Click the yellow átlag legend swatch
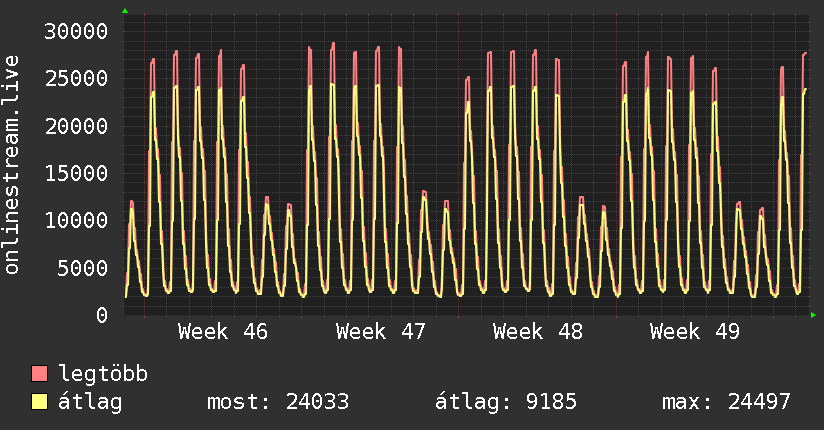The height and width of the screenshot is (430, 824). [39, 402]
